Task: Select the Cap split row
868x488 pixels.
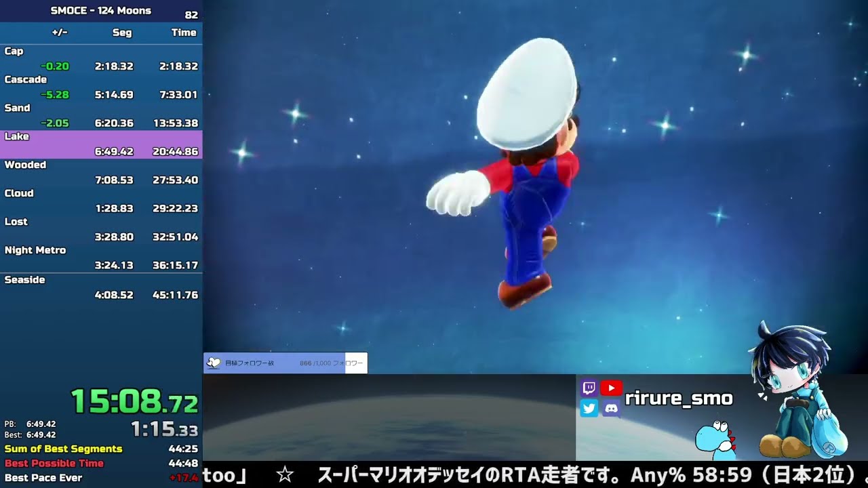Action: [x=101, y=59]
